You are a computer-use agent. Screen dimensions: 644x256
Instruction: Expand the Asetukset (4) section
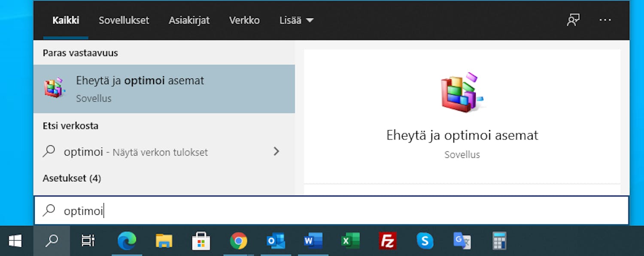[x=72, y=178]
